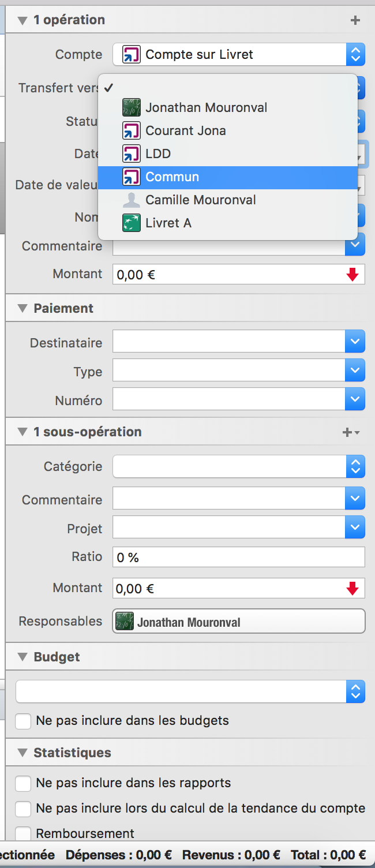
Task: Click the Jonathan Mouronval Responsables button
Action: coord(239,622)
